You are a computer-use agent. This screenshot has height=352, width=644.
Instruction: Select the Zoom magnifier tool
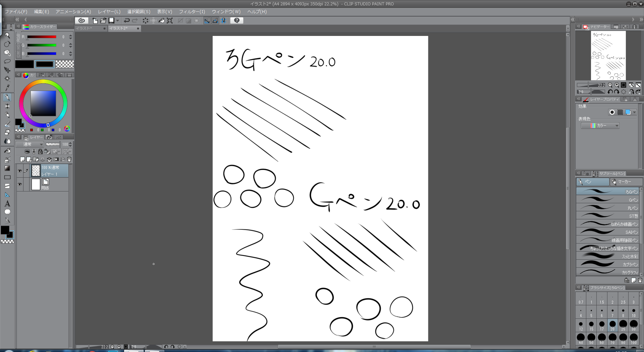coord(7,35)
